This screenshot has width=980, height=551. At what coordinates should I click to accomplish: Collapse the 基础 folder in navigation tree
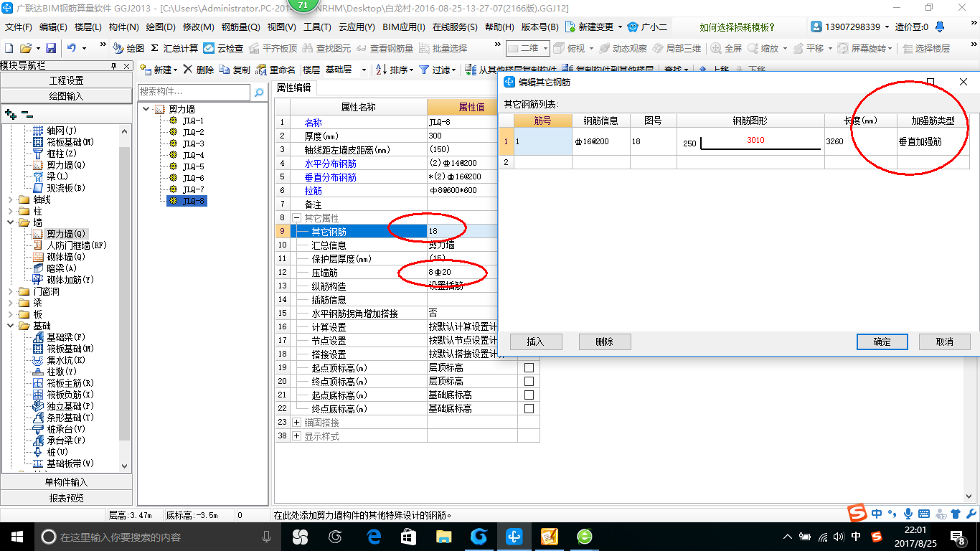11,326
